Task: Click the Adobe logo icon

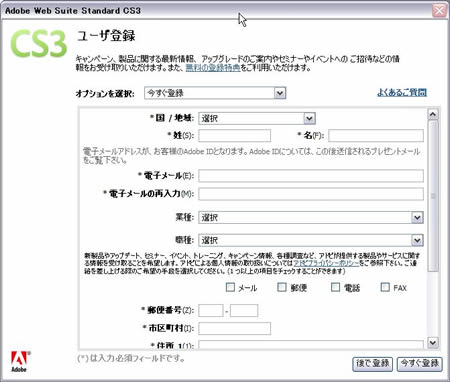Action: [19, 362]
